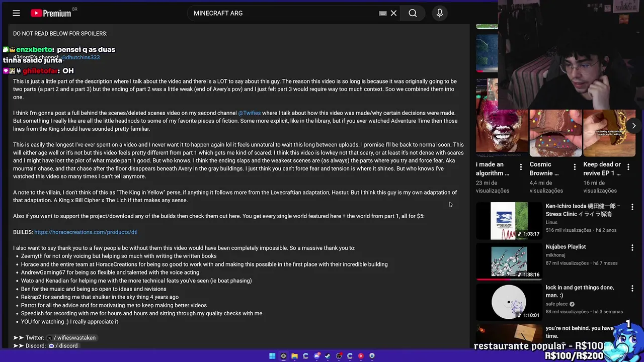644x362 pixels.
Task: Open more options for Ken-Ichiro Isoda video
Action: click(632, 207)
